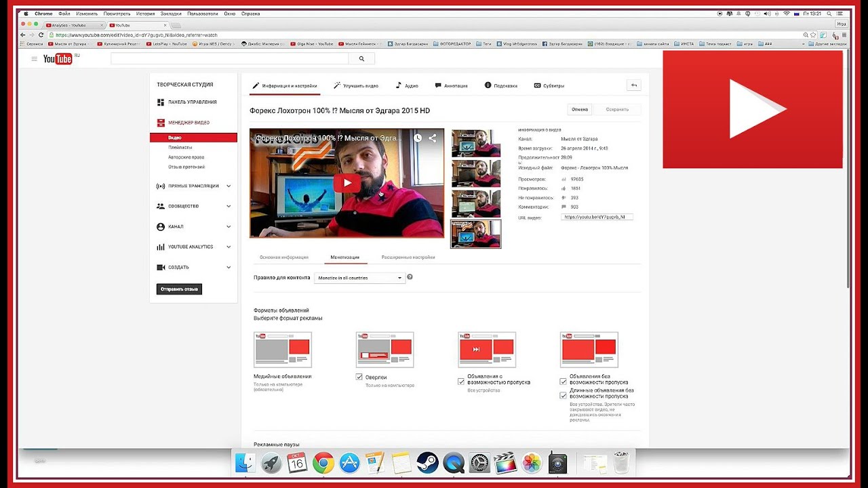Viewport: 868px width, 488px height.
Task: Click the video URL field
Action: pos(597,217)
